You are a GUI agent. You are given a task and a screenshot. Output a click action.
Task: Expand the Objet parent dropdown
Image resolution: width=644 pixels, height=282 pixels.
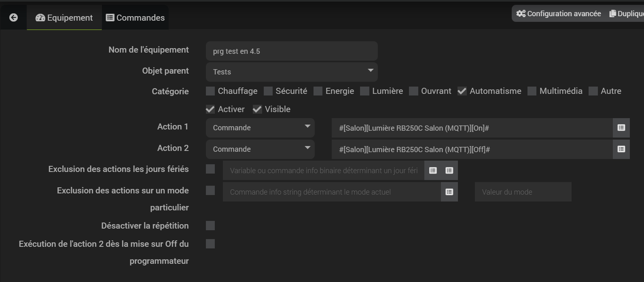(x=292, y=72)
